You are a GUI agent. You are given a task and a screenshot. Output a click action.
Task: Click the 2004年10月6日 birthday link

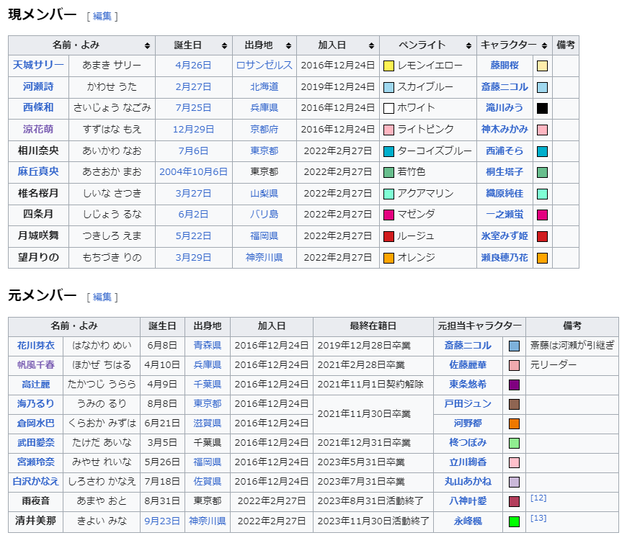pos(193,172)
